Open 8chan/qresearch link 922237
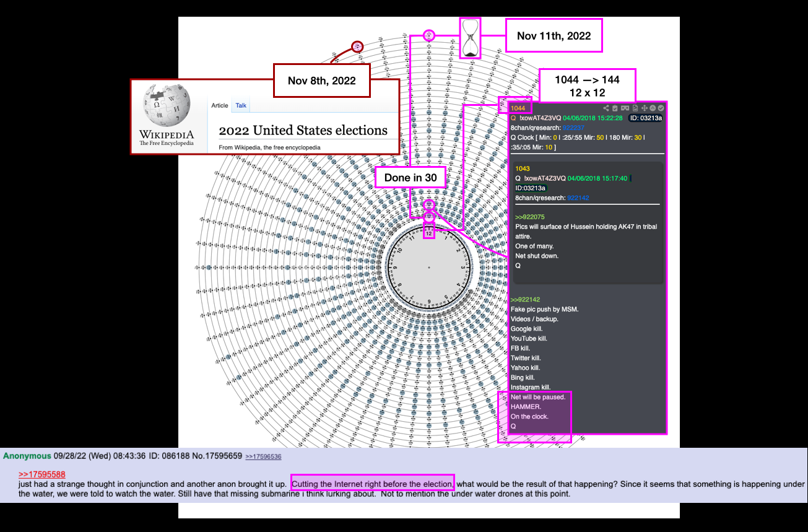This screenshot has height=532, width=808. (573, 128)
